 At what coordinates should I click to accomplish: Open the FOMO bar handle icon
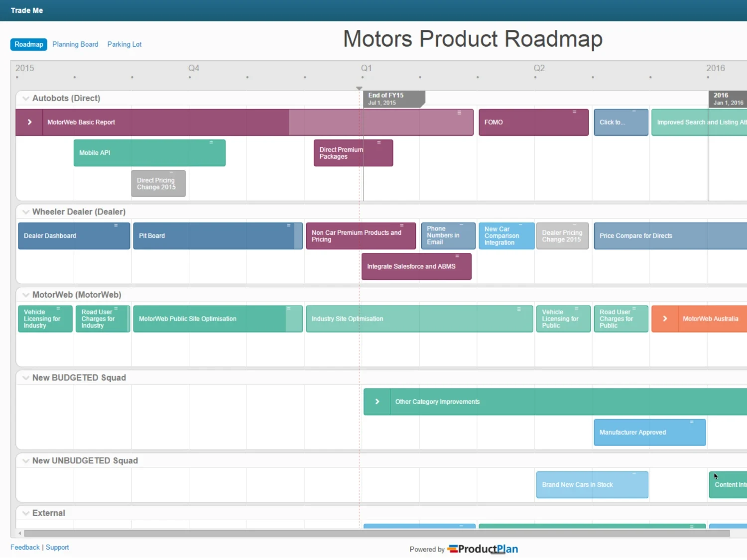(x=574, y=112)
